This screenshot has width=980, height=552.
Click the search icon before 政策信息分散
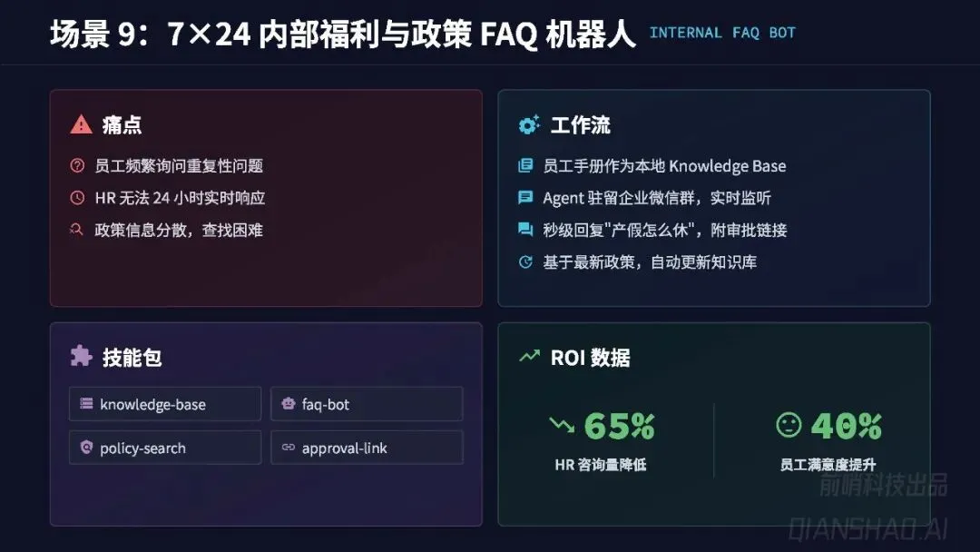(77, 230)
